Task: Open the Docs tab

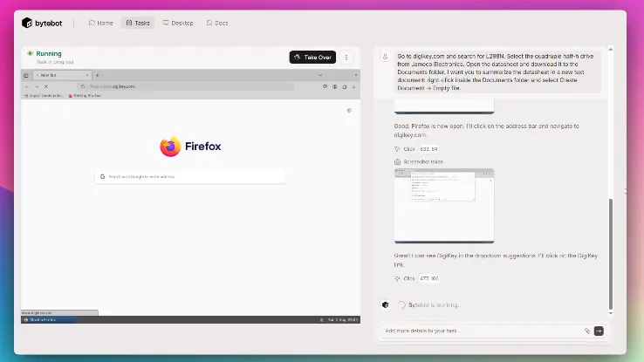Action: coord(217,23)
